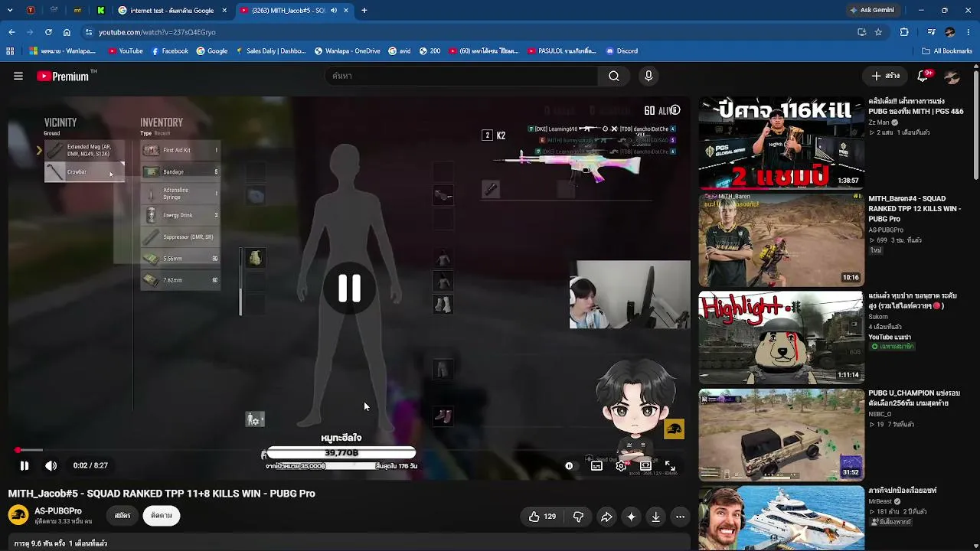
Task: Open the 'Highlight' Sukorn video thumbnail
Action: (782, 337)
